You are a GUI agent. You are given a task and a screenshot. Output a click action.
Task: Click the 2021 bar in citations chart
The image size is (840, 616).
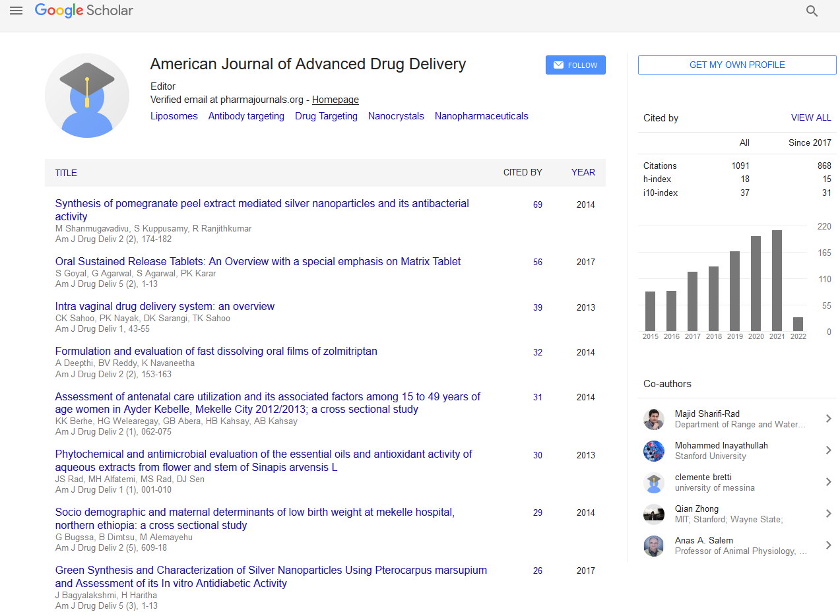click(x=777, y=280)
